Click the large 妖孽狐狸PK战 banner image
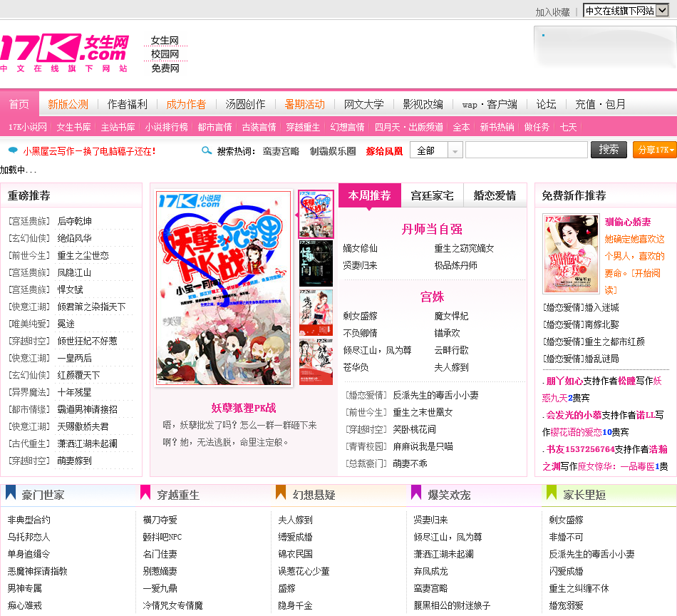The image size is (677, 616). (224, 288)
